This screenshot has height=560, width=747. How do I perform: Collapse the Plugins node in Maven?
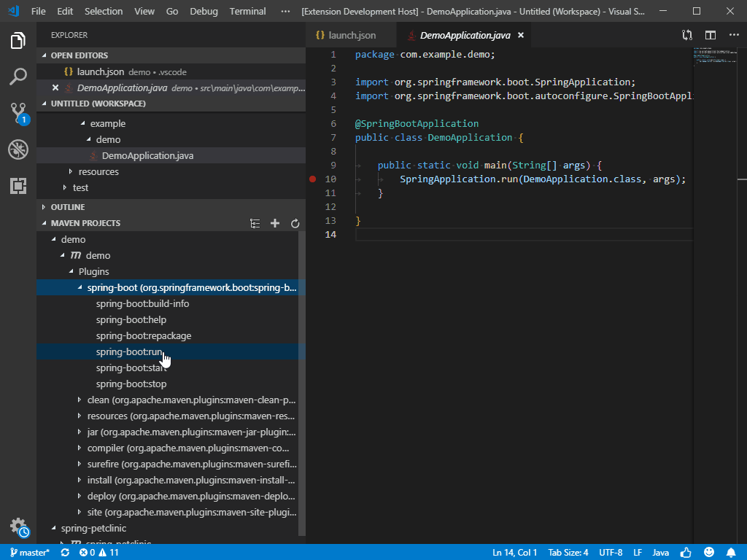[71, 271]
